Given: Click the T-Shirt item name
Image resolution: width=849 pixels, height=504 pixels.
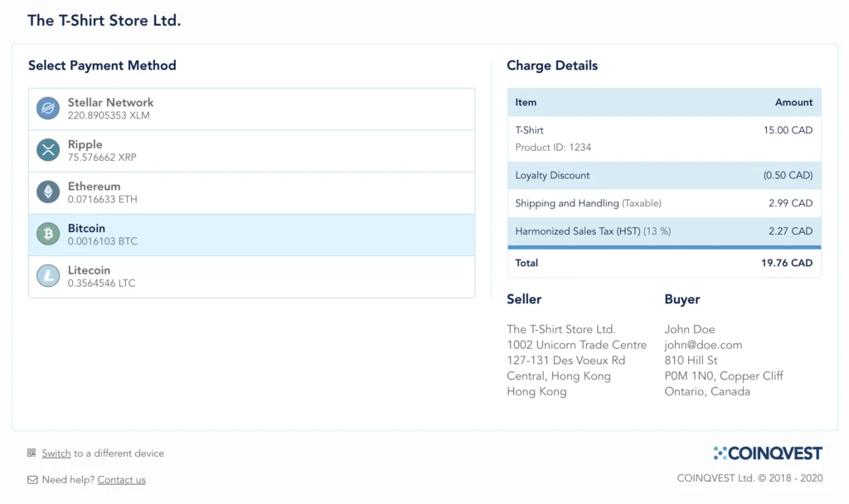Looking at the screenshot, I should 529,130.
